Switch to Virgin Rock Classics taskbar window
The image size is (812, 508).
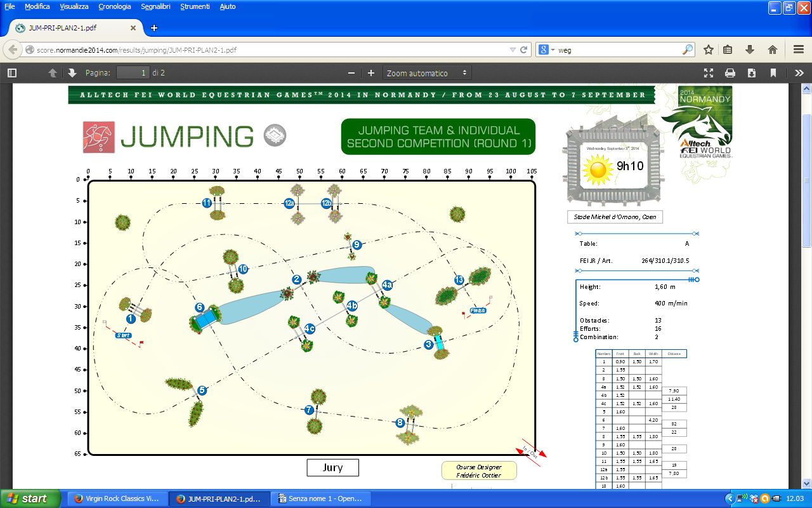click(x=117, y=498)
